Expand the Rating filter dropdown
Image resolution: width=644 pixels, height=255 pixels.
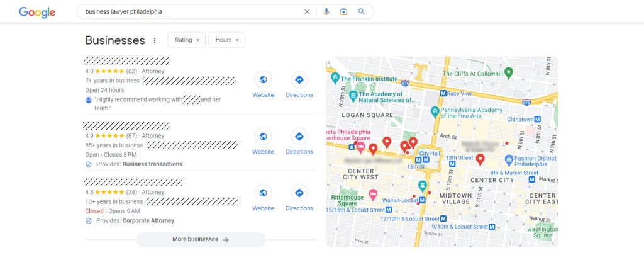coord(186,40)
